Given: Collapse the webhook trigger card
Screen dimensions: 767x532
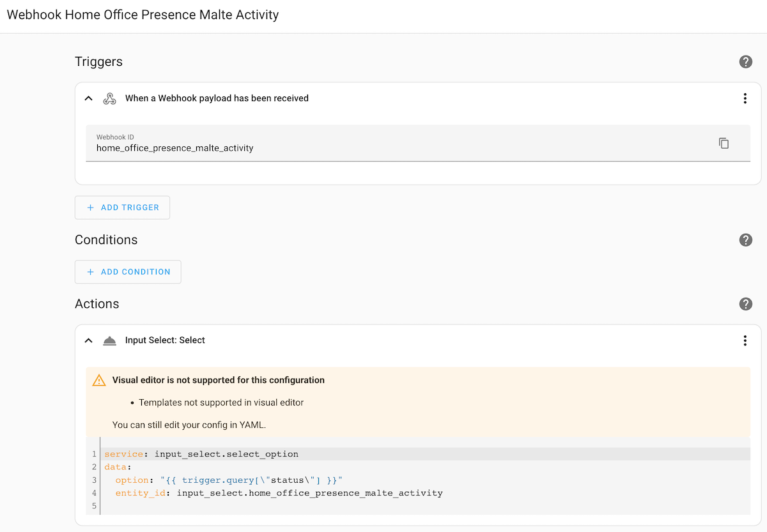Looking at the screenshot, I should pyautogui.click(x=88, y=98).
